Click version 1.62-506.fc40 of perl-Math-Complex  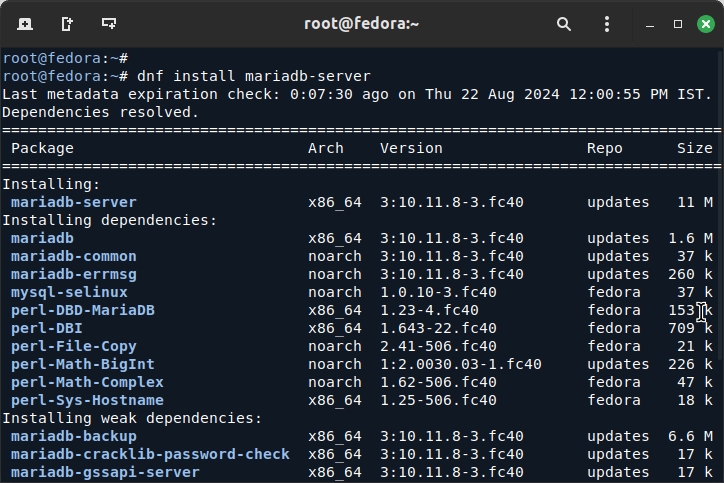[x=438, y=382]
